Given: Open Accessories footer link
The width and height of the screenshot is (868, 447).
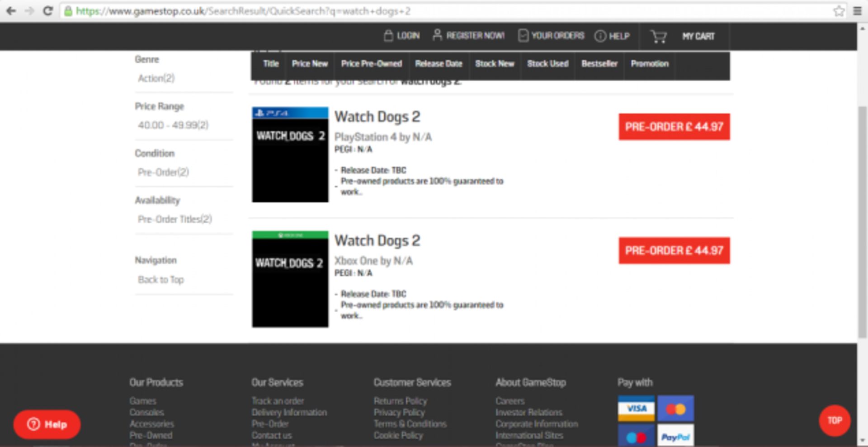Looking at the screenshot, I should pyautogui.click(x=151, y=424).
